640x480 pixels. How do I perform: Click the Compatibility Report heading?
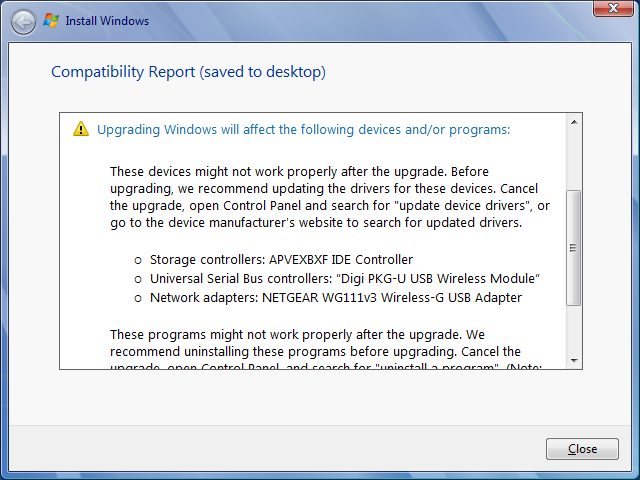[188, 72]
